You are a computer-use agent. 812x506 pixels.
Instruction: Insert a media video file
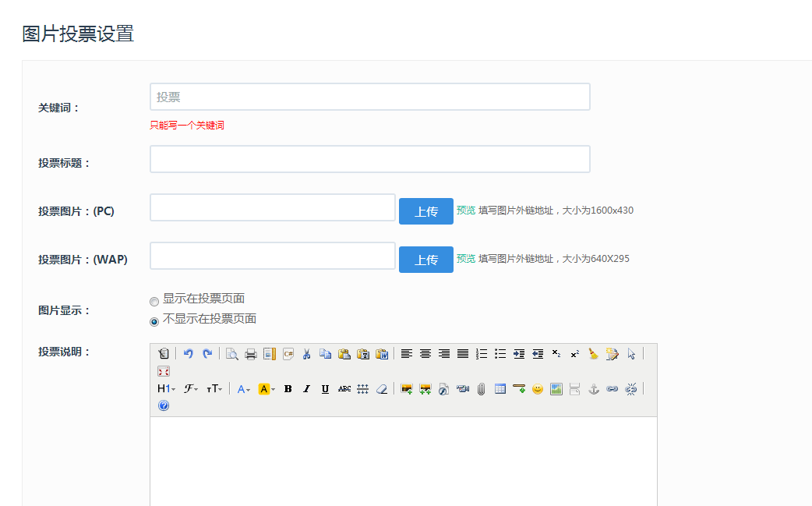462,389
